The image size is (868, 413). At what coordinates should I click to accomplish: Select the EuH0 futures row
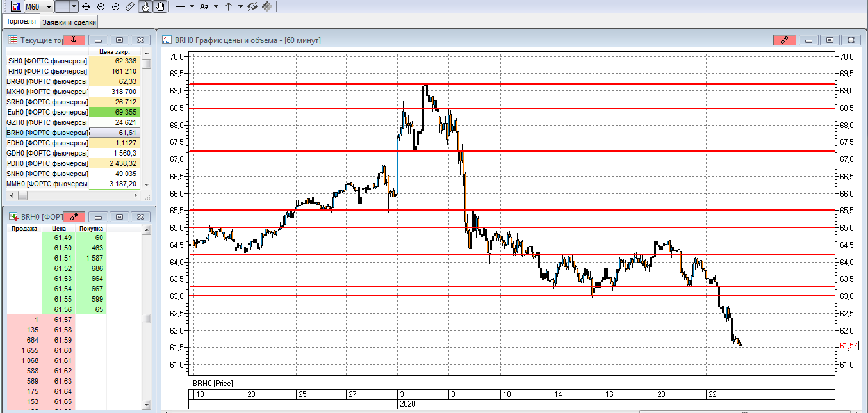(x=72, y=112)
